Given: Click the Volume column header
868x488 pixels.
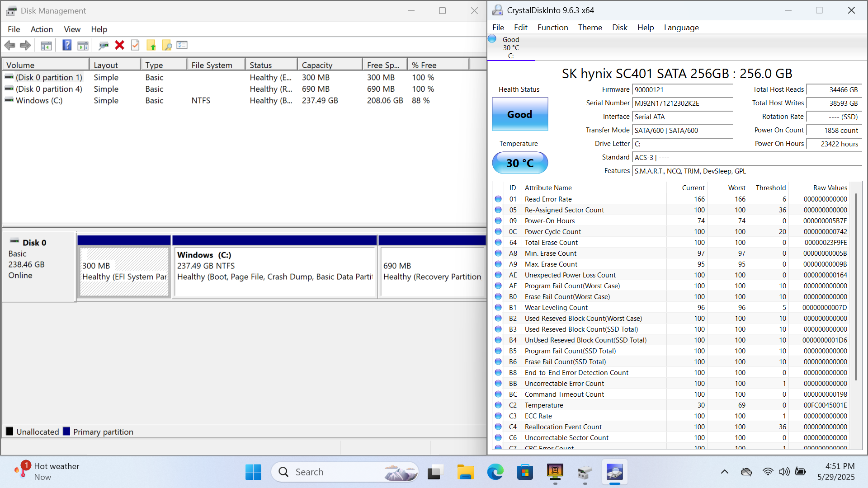Looking at the screenshot, I should 45,65.
